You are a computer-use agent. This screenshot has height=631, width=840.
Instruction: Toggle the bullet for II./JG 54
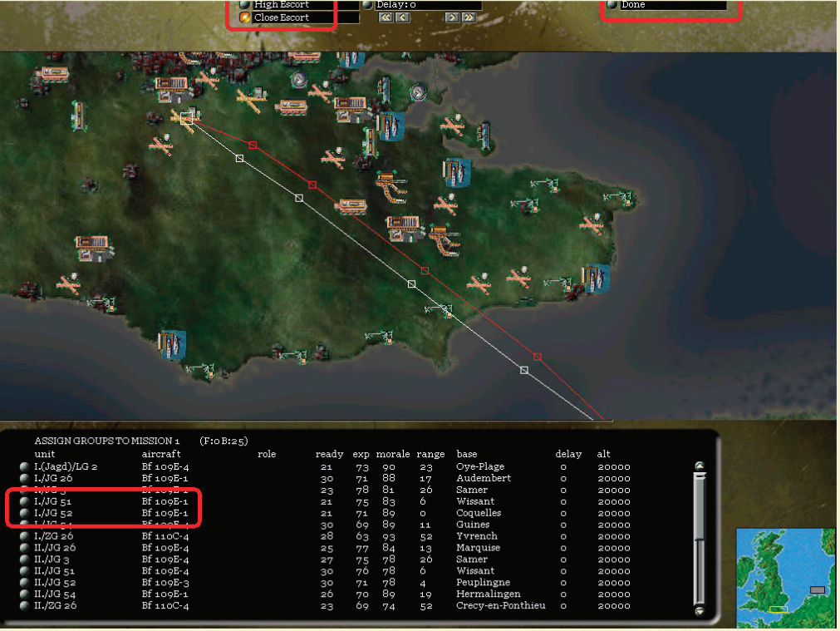[x=24, y=594]
